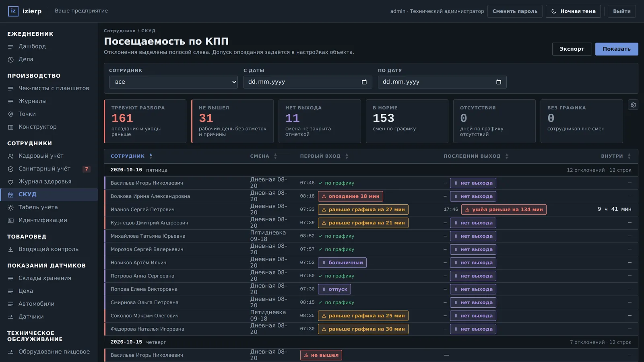This screenshot has height=362, width=644.
Task: Click the Санитарный учёт shield icon
Action: [11, 169]
